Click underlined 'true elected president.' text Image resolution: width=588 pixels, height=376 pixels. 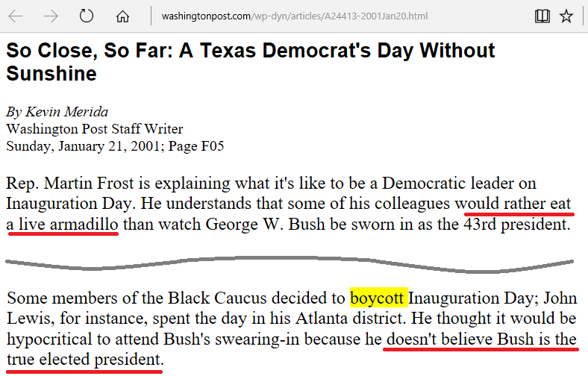(85, 361)
